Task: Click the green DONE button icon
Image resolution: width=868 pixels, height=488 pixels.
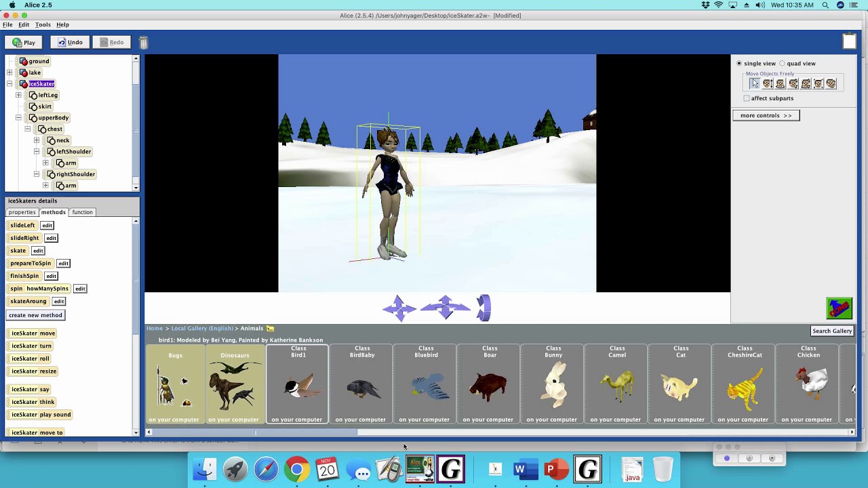Action: tap(839, 308)
